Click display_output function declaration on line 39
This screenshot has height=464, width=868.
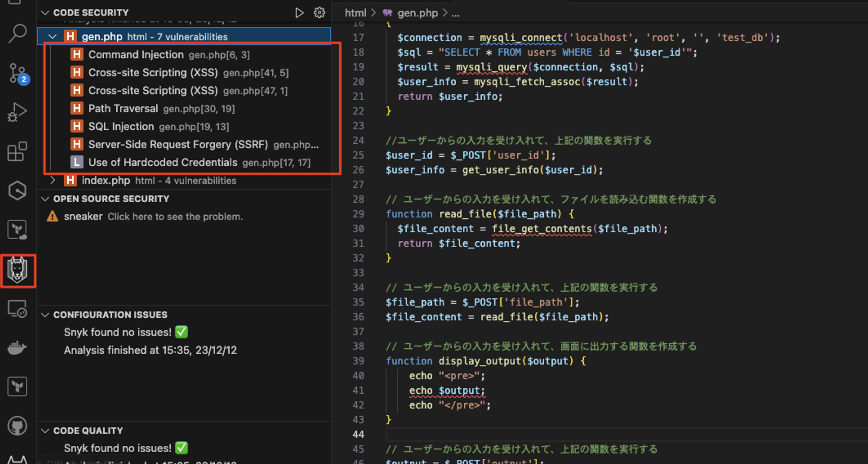(x=486, y=361)
